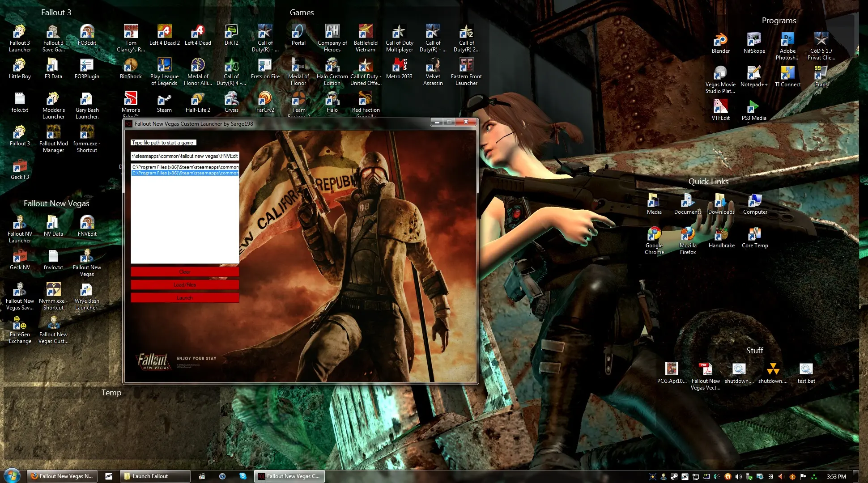Open the Portal game icon
Image resolution: width=868 pixels, height=483 pixels.
coord(298,35)
